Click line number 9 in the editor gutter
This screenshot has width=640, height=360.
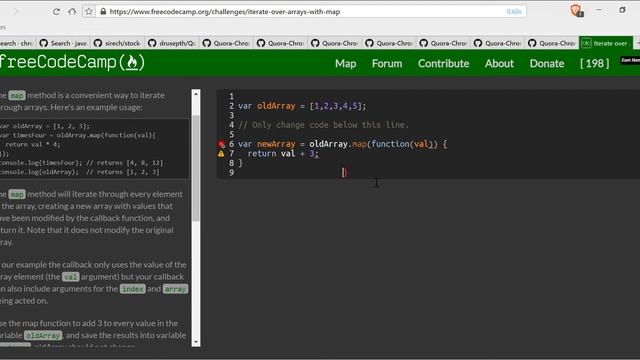click(x=231, y=173)
